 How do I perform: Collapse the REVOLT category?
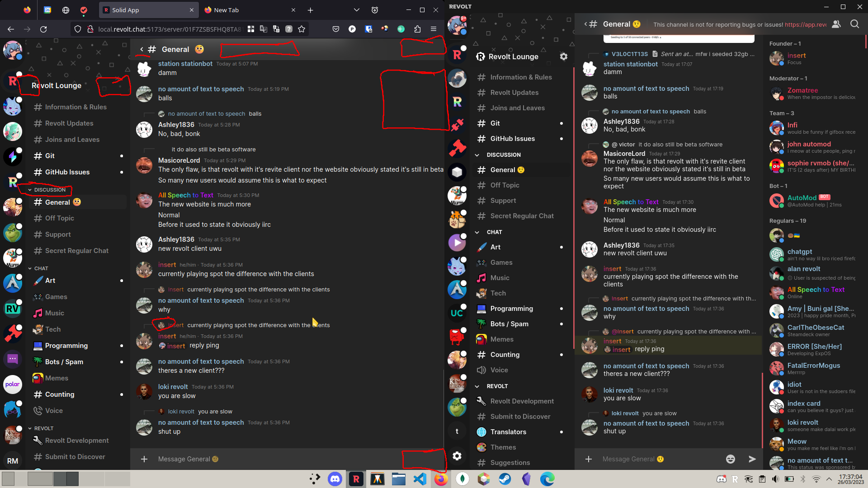coord(476,386)
